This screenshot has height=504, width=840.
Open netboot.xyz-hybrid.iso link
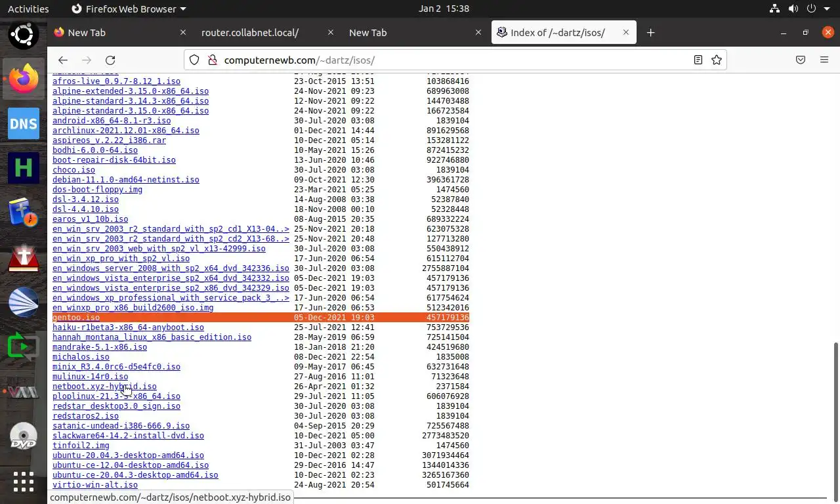(x=104, y=387)
